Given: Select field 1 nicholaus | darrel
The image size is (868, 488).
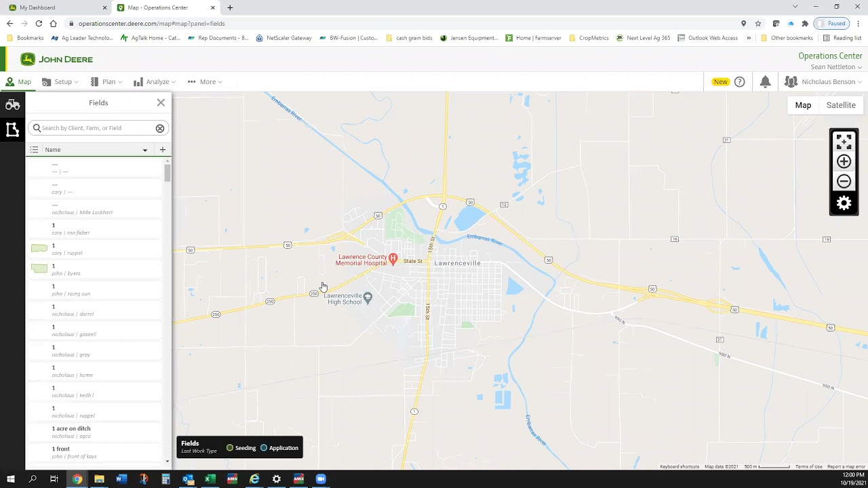Looking at the screenshot, I should click(94, 310).
